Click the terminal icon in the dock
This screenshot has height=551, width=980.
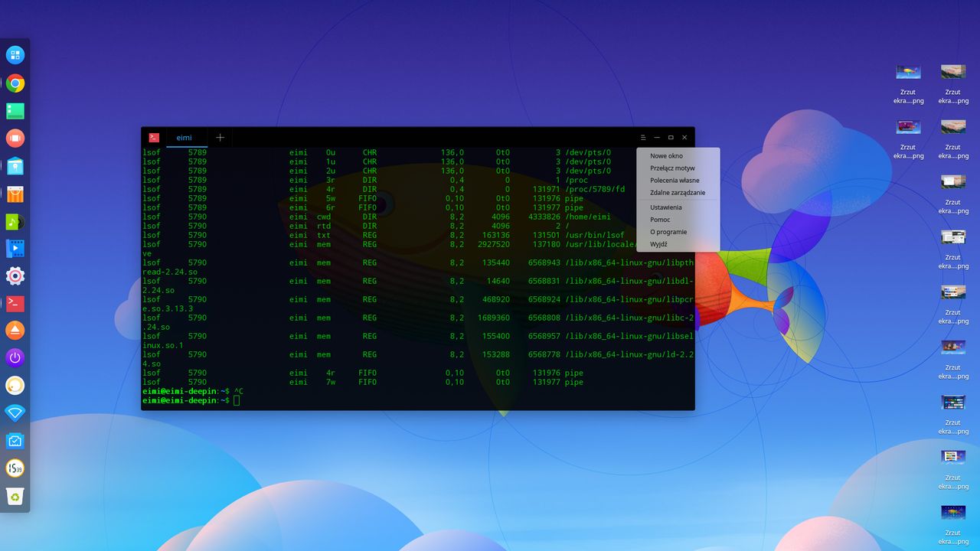point(15,304)
